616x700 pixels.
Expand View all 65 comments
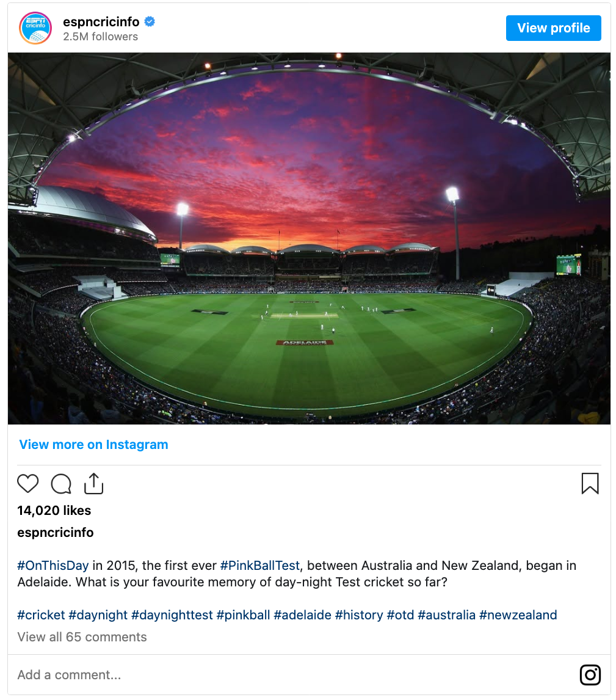[x=82, y=637]
